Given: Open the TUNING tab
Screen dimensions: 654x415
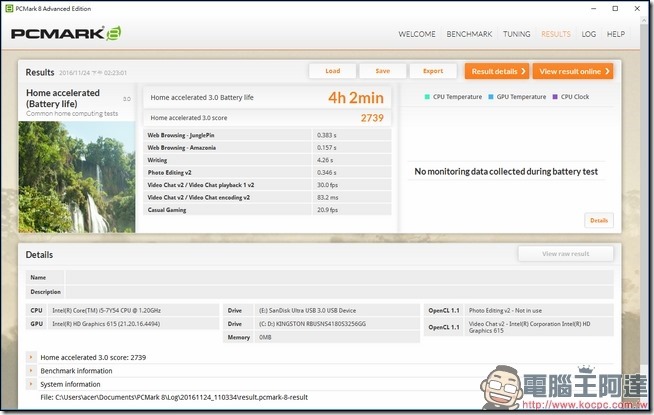Looking at the screenshot, I should (516, 34).
